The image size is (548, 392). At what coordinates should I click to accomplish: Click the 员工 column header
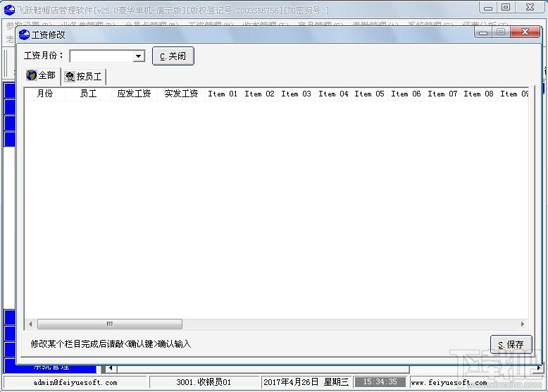click(x=88, y=94)
